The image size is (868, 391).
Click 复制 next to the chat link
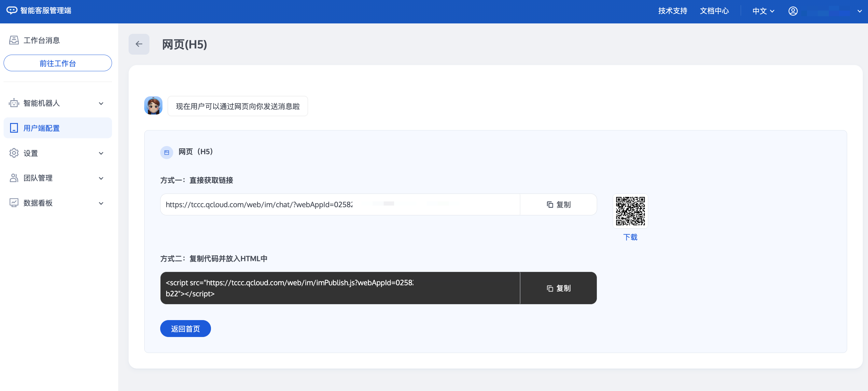click(x=558, y=204)
